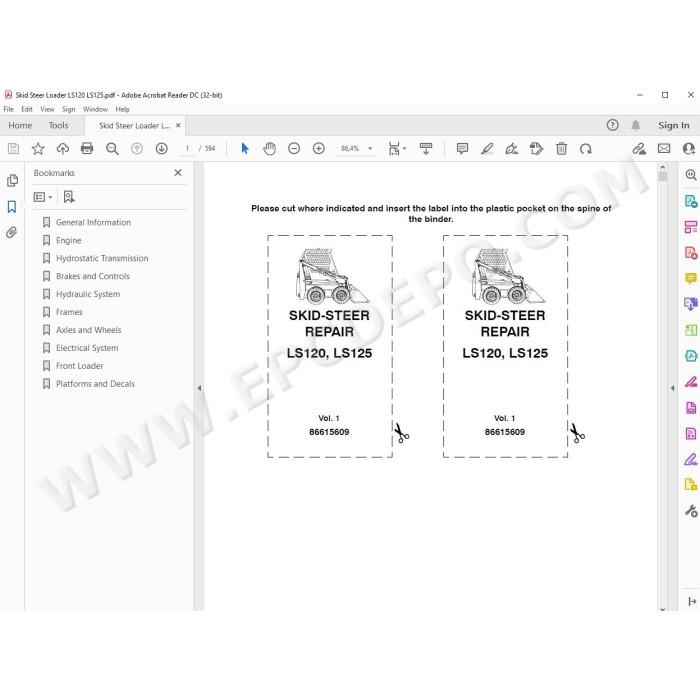Open the Help menu
700x700 pixels.
click(122, 109)
